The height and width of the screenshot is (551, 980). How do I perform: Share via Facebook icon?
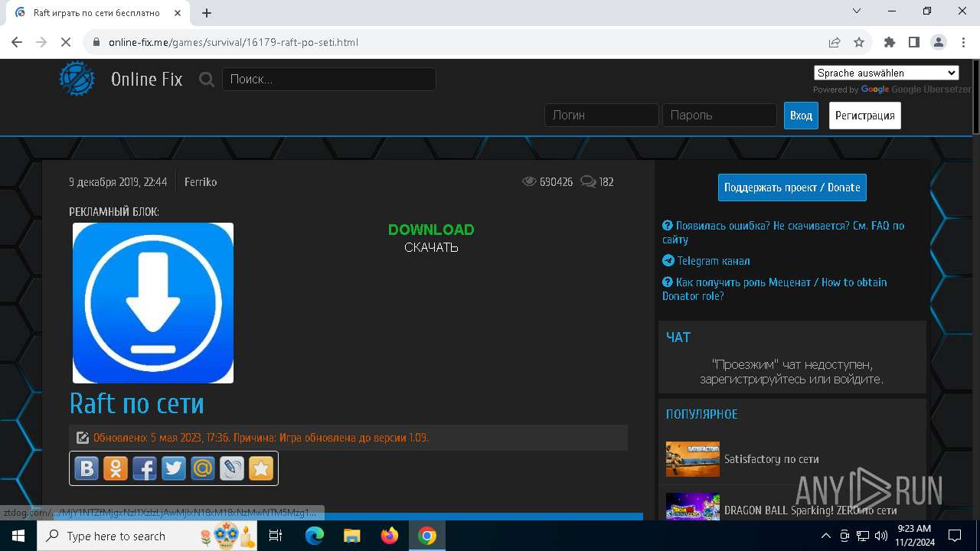(145, 468)
